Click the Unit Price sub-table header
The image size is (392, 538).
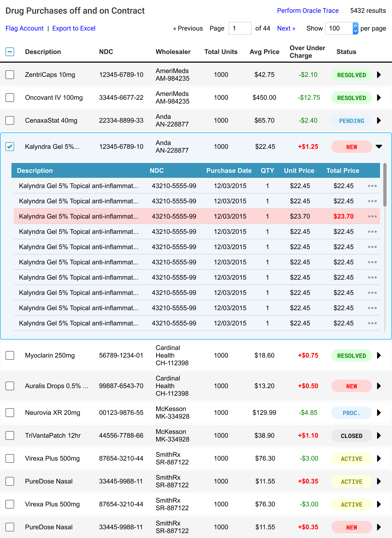pyautogui.click(x=299, y=171)
